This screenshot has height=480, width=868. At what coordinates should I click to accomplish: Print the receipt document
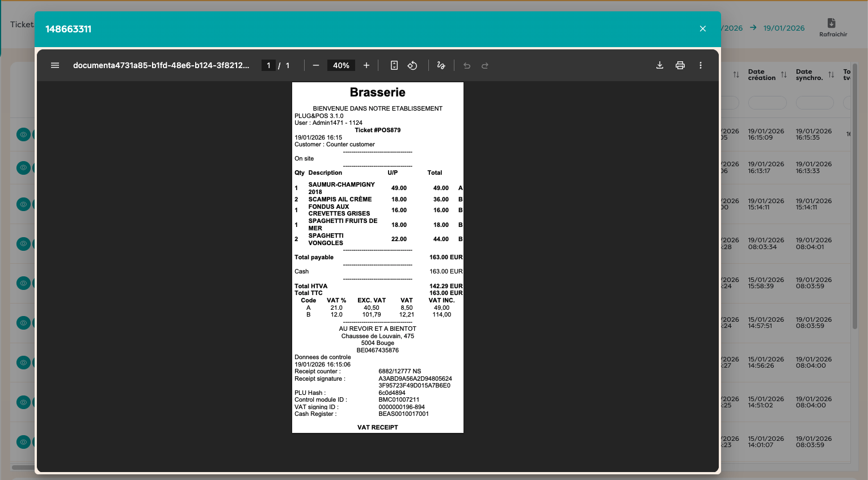coord(680,65)
